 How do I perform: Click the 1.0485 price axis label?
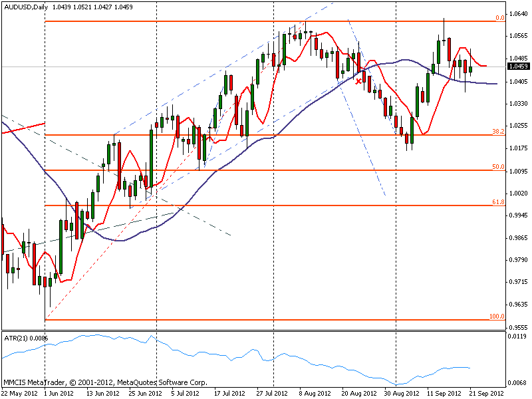(519, 59)
